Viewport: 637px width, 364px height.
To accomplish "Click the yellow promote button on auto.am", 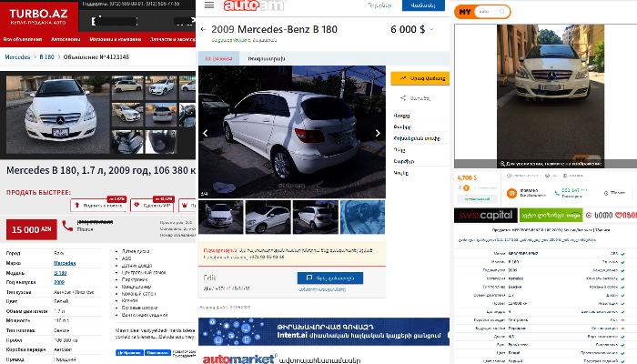I will [420, 78].
